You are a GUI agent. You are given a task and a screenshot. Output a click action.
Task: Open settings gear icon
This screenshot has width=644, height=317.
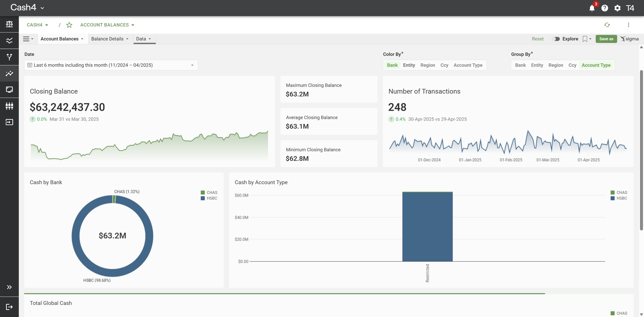click(x=617, y=8)
